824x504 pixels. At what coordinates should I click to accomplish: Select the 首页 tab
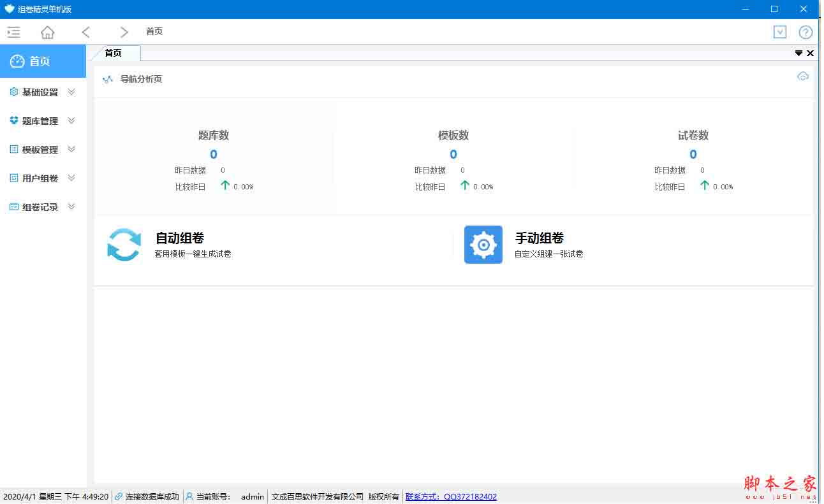click(x=112, y=54)
